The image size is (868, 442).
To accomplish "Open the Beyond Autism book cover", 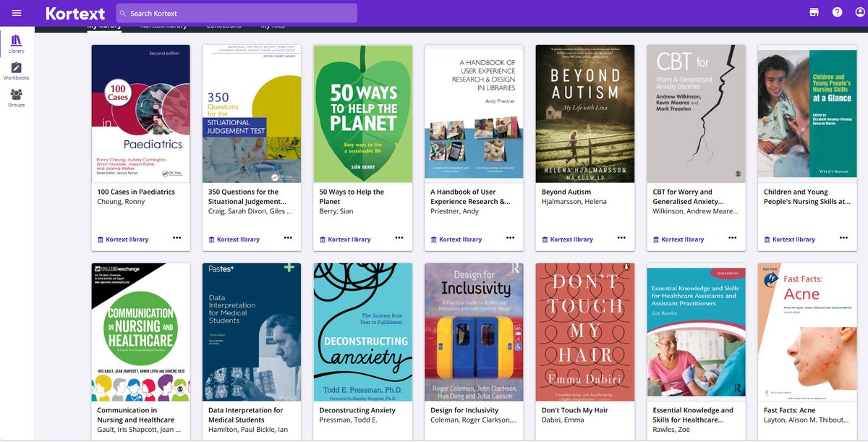I will tap(585, 114).
